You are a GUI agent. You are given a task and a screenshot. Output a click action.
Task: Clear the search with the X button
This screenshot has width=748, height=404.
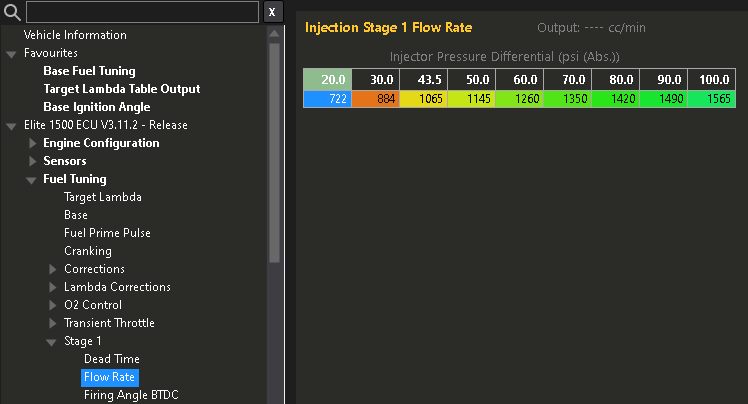click(x=273, y=12)
